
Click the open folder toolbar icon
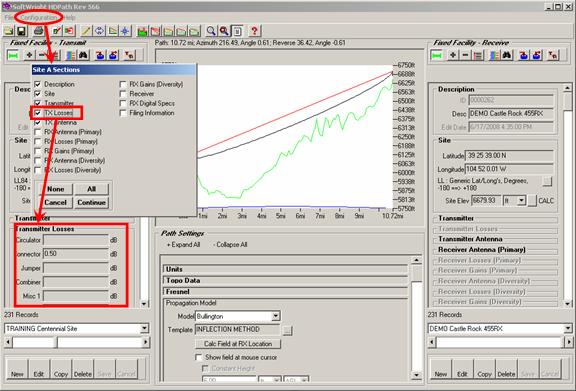[x=8, y=31]
